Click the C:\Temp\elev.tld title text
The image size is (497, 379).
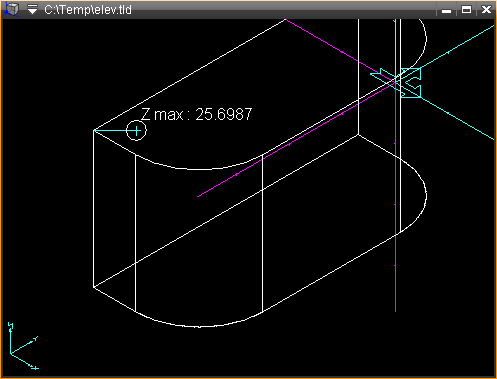[x=88, y=10]
